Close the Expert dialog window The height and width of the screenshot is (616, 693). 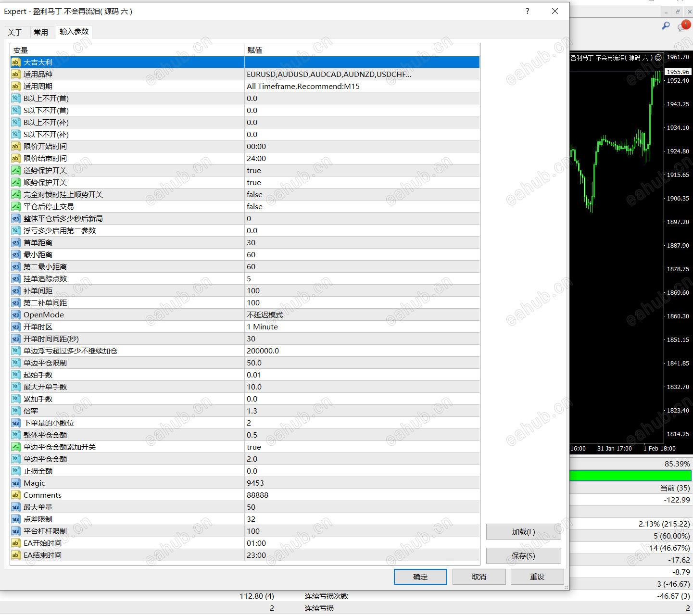[555, 11]
